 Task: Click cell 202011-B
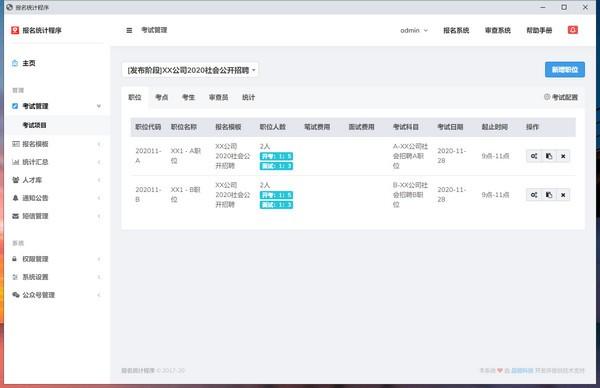tap(148, 195)
